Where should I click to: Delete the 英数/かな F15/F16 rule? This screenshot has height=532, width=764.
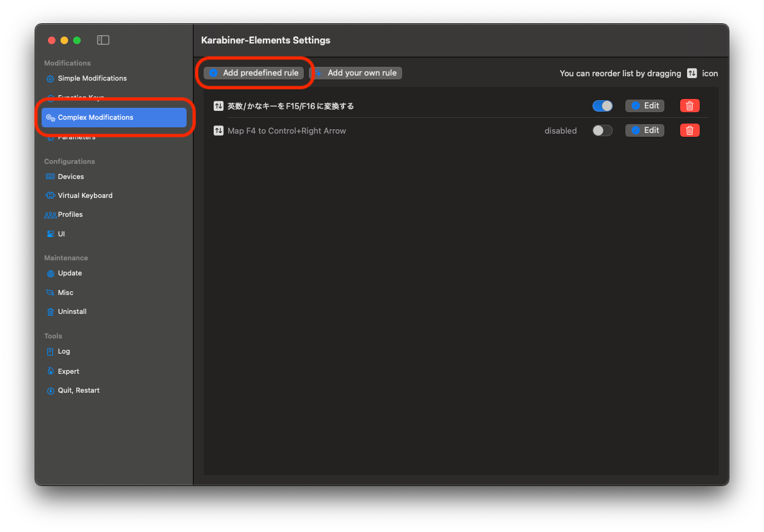coord(690,106)
